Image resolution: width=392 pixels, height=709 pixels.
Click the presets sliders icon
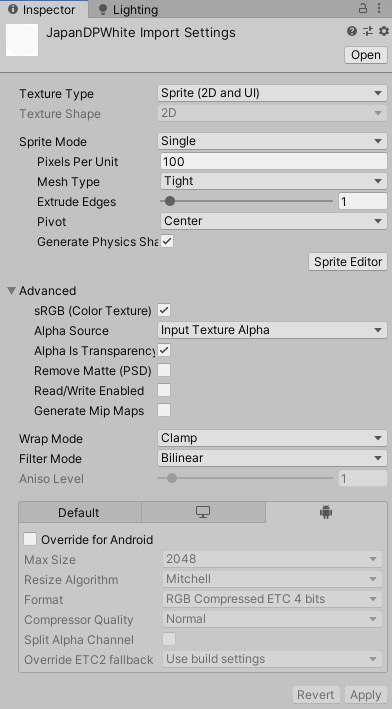coord(368,31)
